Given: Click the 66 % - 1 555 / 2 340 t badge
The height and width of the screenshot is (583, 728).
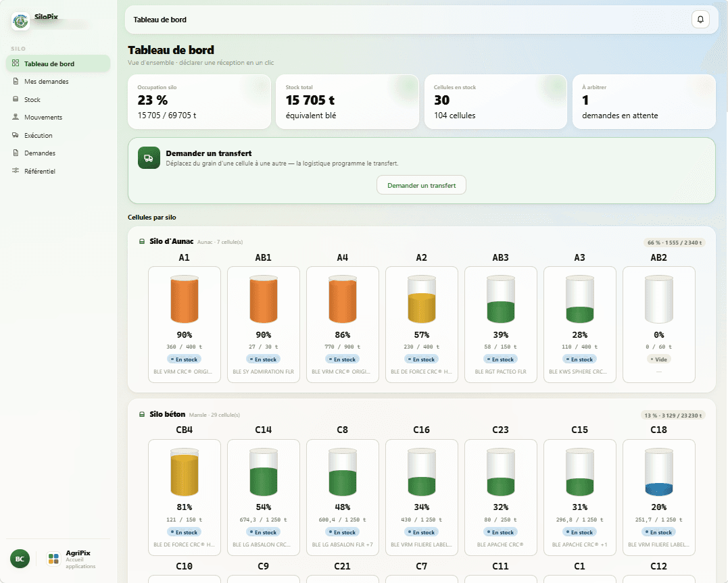Looking at the screenshot, I should pos(675,243).
